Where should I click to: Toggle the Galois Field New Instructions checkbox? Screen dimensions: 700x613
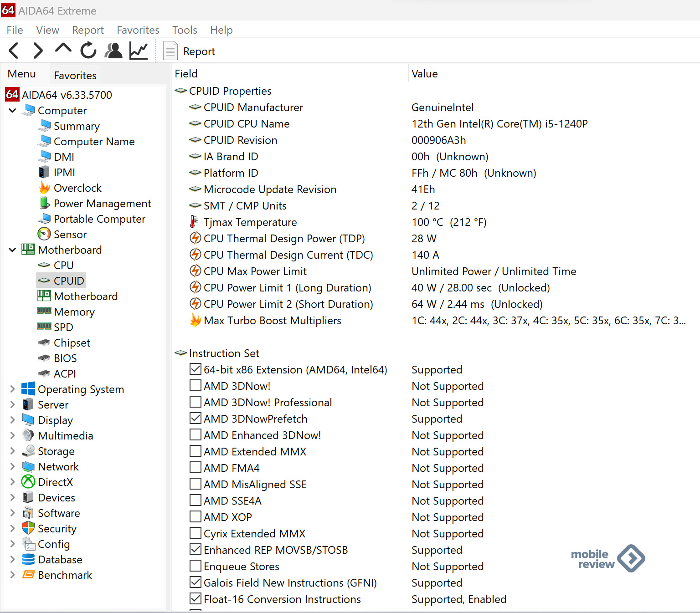(196, 582)
